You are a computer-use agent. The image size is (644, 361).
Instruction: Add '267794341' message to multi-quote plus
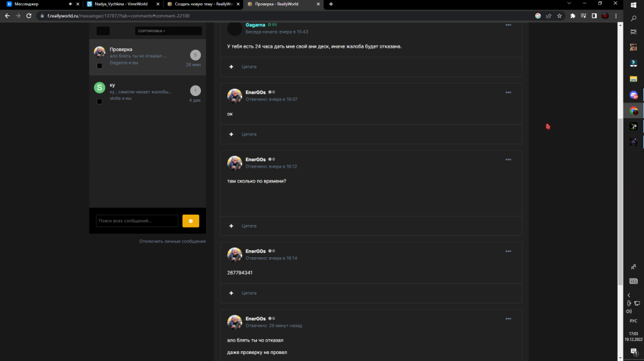pyautogui.click(x=231, y=293)
